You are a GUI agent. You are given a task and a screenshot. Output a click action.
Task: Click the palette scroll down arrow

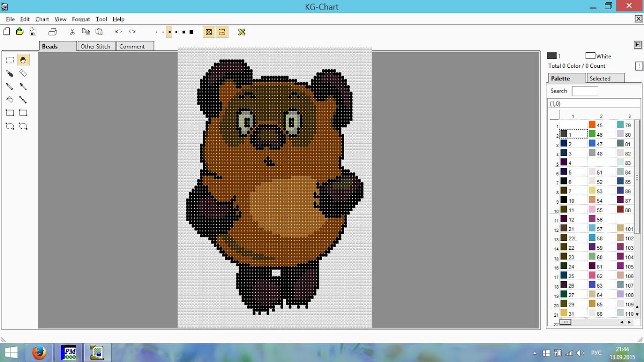click(637, 314)
